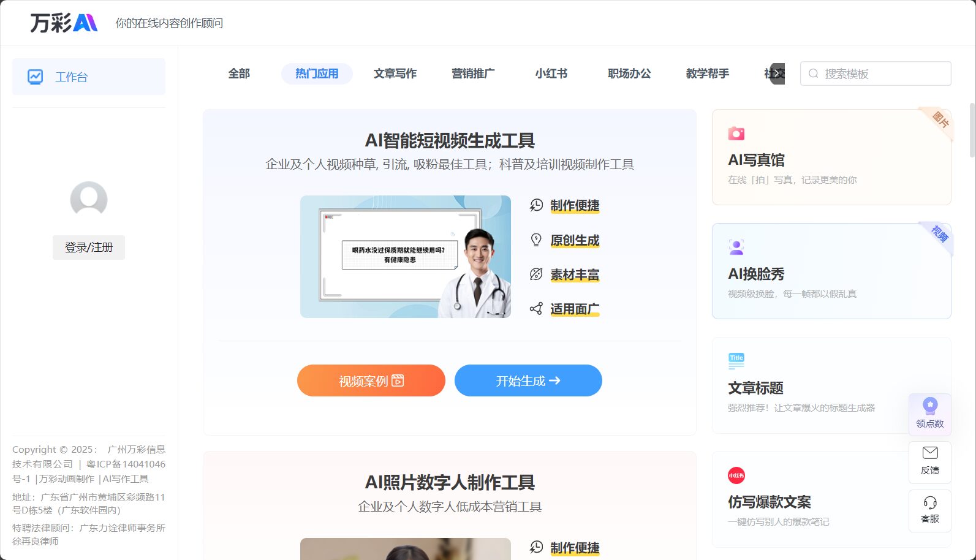
Task: Click the 粤ICP备14041046号-1 footer link
Action: coord(89,471)
